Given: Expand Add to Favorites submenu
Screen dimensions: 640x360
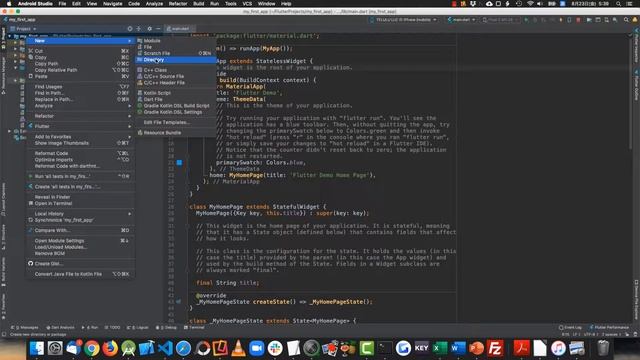Looking at the screenshot, I should click(80, 137).
